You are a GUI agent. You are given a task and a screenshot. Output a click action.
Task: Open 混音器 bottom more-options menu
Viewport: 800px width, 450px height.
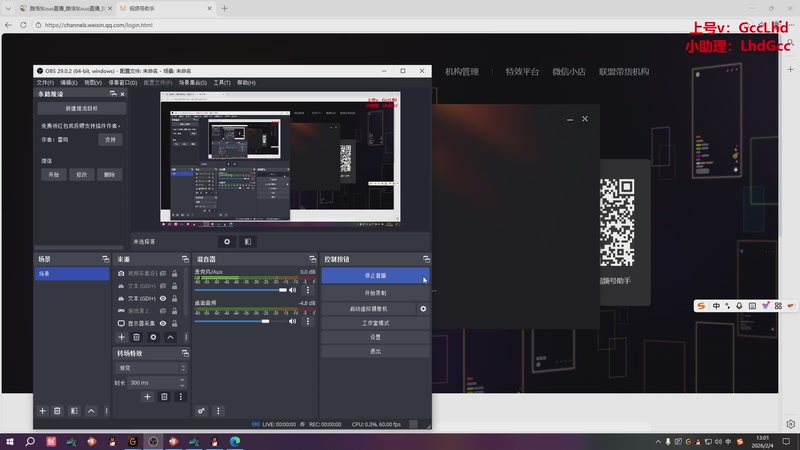coord(218,411)
